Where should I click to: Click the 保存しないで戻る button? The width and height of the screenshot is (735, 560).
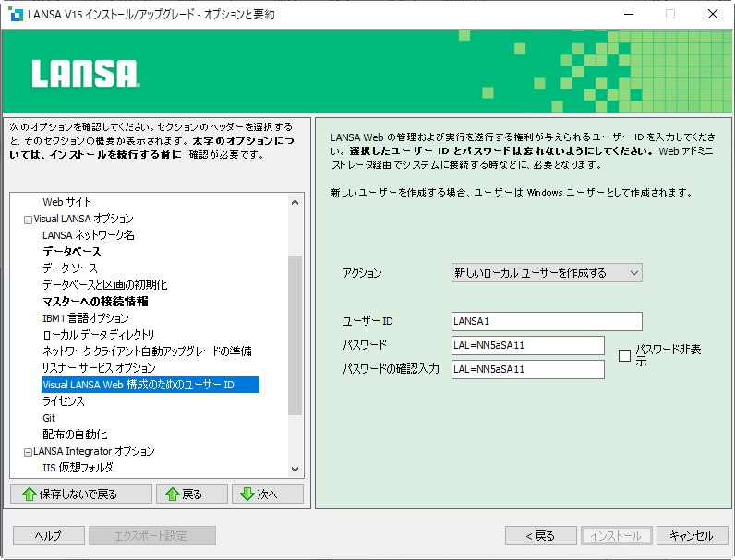(x=81, y=494)
